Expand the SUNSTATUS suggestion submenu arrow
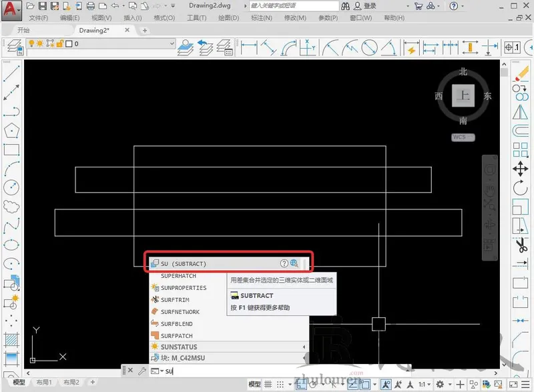 pos(304,347)
